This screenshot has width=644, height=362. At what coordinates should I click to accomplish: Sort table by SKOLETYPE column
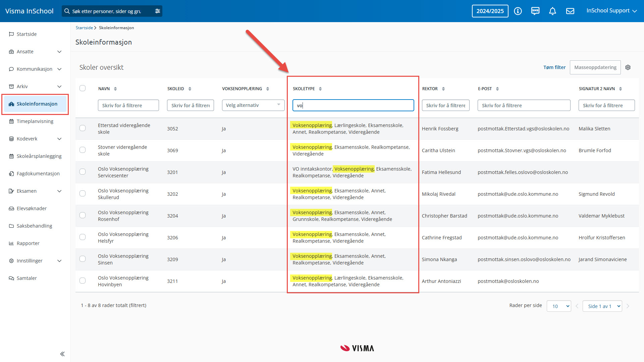[x=320, y=89]
